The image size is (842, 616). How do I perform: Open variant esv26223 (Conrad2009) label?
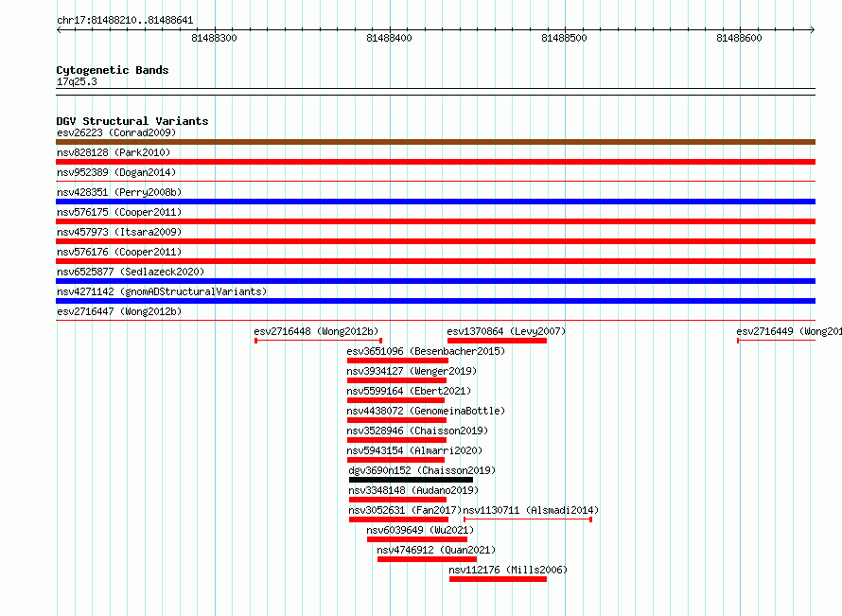click(x=116, y=132)
